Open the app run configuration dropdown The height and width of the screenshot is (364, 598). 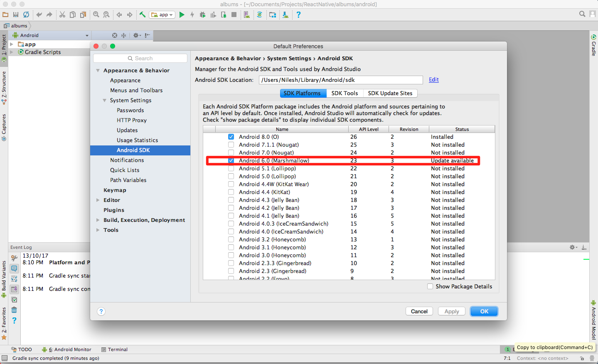162,15
